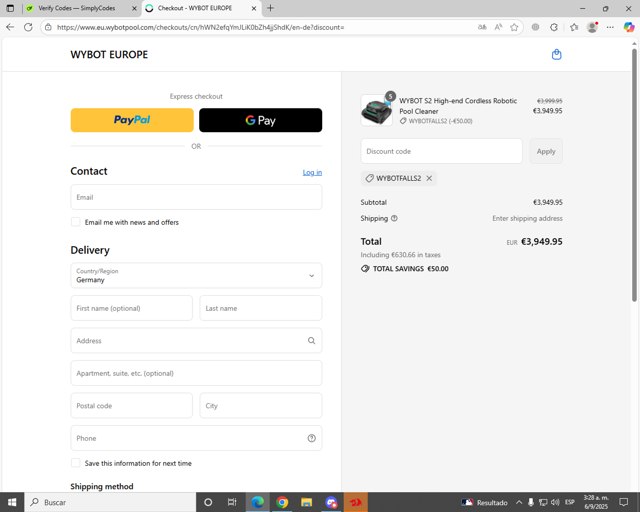640x512 pixels.
Task: Focus the Discount code field
Action: click(x=442, y=151)
